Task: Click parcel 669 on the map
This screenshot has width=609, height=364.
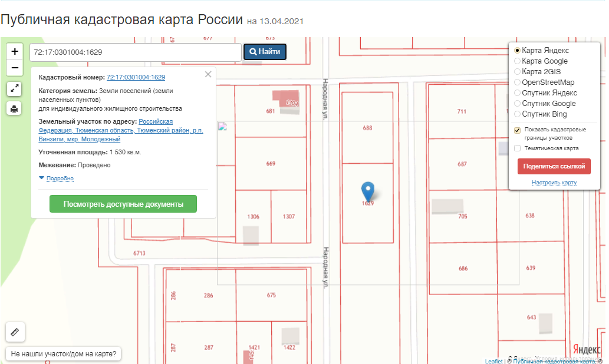Action: click(x=271, y=163)
